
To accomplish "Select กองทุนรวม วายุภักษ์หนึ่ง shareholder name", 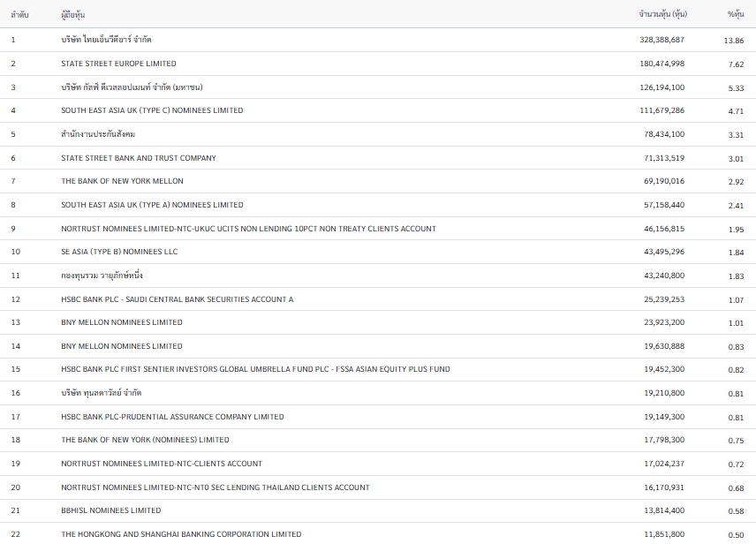I will click(x=102, y=276).
